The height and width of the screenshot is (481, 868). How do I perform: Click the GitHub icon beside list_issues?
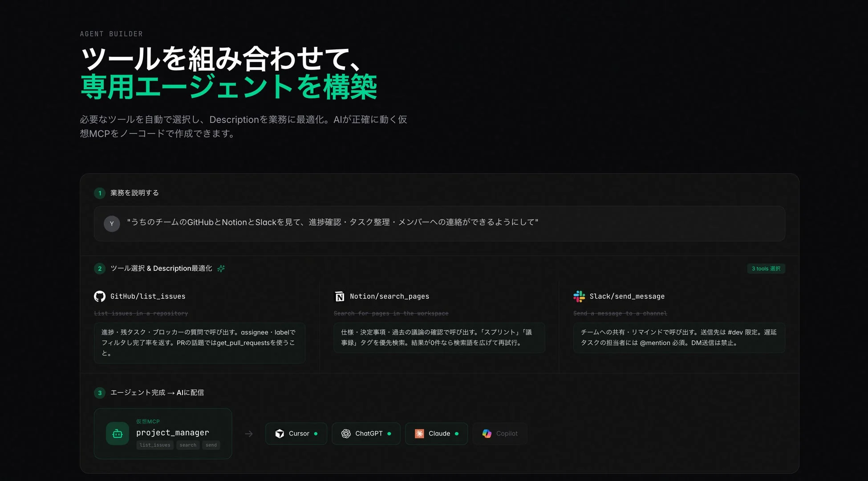(x=100, y=296)
